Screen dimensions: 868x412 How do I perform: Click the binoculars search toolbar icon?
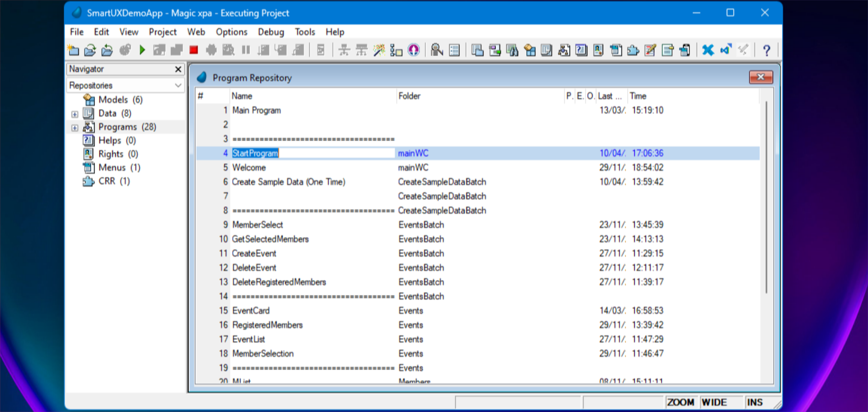coord(436,50)
